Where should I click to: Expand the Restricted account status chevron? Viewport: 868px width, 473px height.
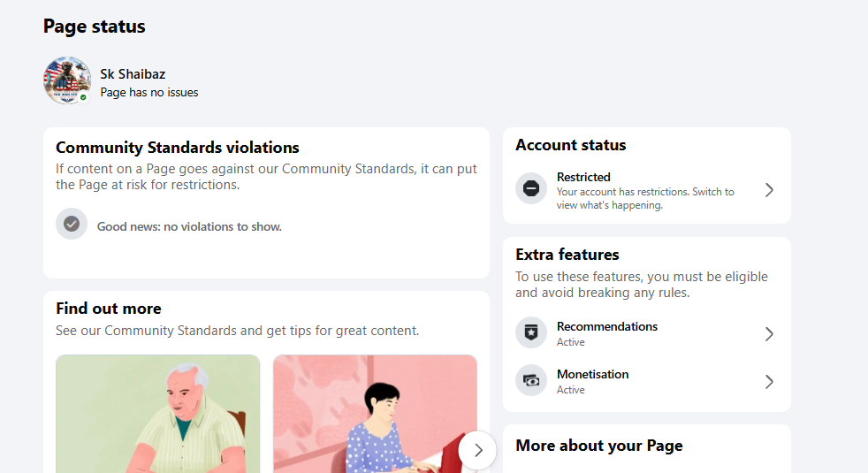tap(769, 190)
